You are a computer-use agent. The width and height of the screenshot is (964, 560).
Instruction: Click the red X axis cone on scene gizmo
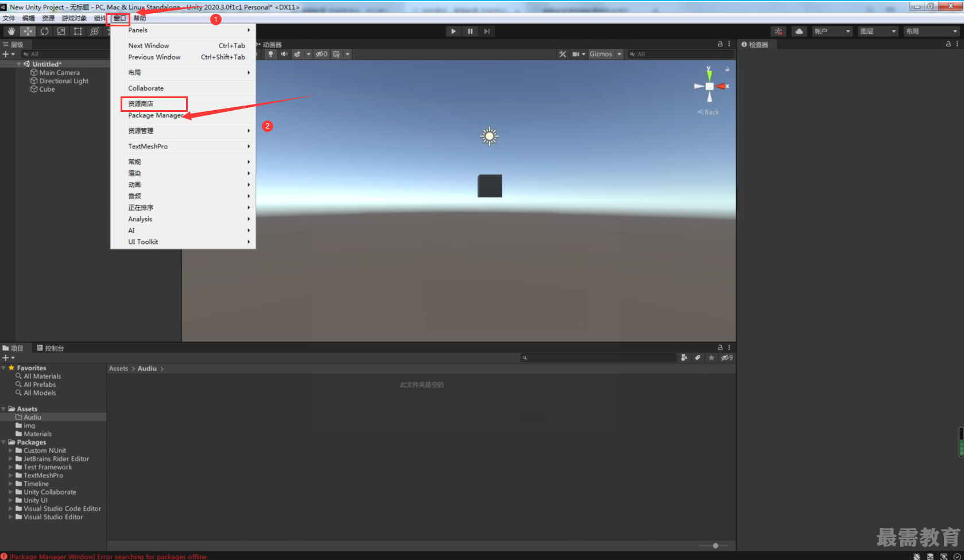(721, 86)
